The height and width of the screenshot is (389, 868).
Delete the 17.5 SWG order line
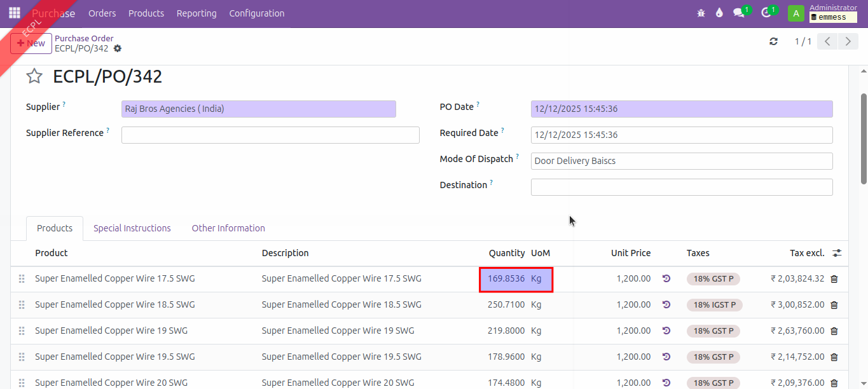(x=834, y=279)
